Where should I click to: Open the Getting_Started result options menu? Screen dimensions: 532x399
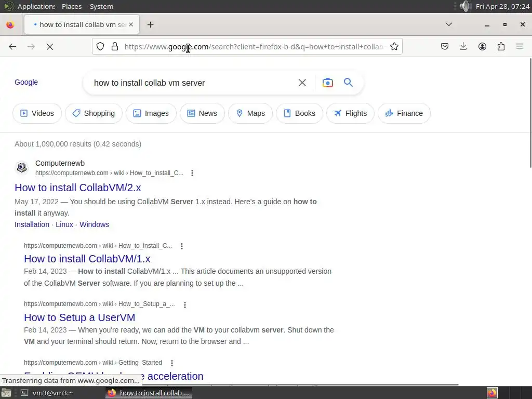coord(172,363)
